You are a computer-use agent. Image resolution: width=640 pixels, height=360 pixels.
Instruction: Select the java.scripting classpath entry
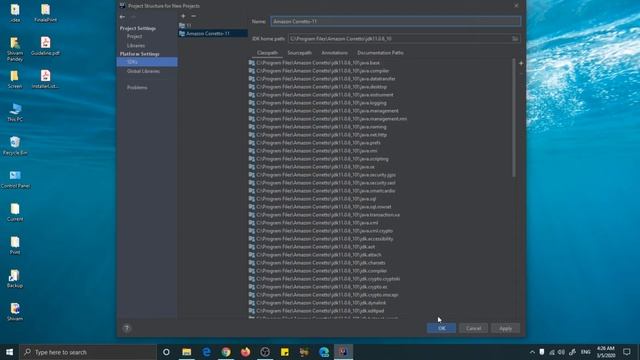coord(318,159)
